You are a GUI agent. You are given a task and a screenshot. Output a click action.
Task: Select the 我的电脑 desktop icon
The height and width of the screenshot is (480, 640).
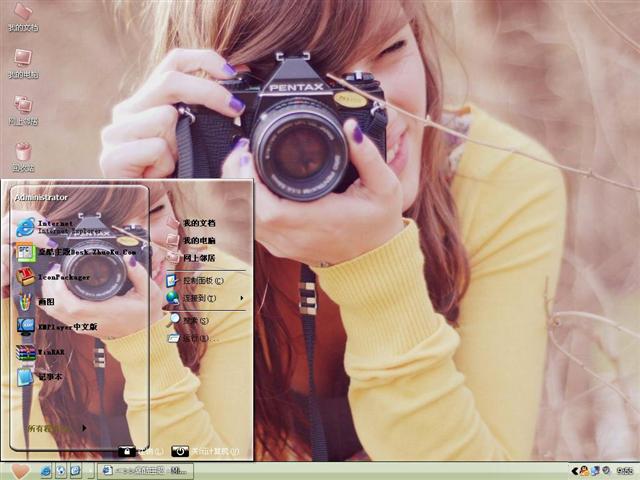tap(23, 64)
